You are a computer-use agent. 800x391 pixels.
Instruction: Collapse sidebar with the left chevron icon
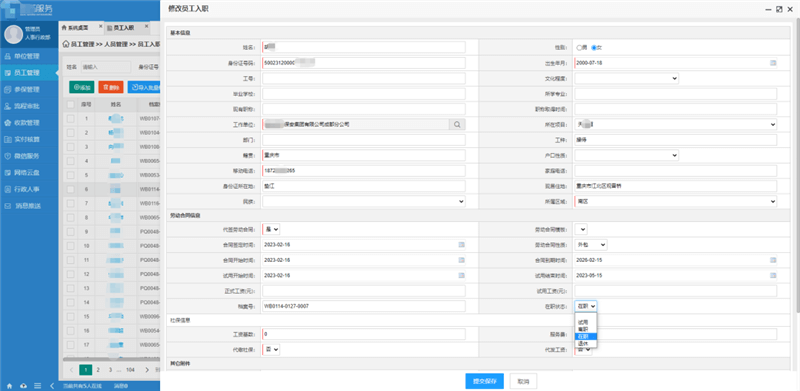coord(52,386)
